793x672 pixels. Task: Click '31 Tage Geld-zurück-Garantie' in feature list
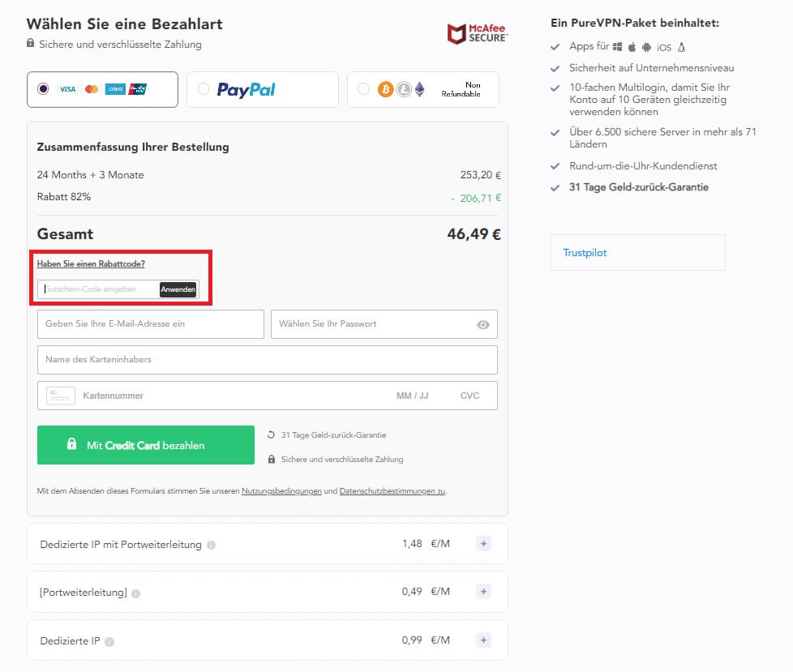click(x=639, y=187)
